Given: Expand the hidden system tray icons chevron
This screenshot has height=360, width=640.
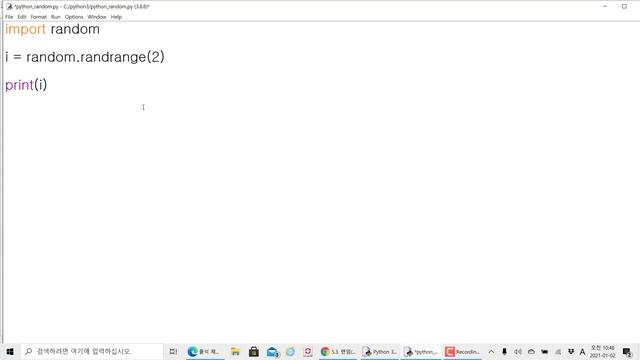Looking at the screenshot, I should coord(491,351).
